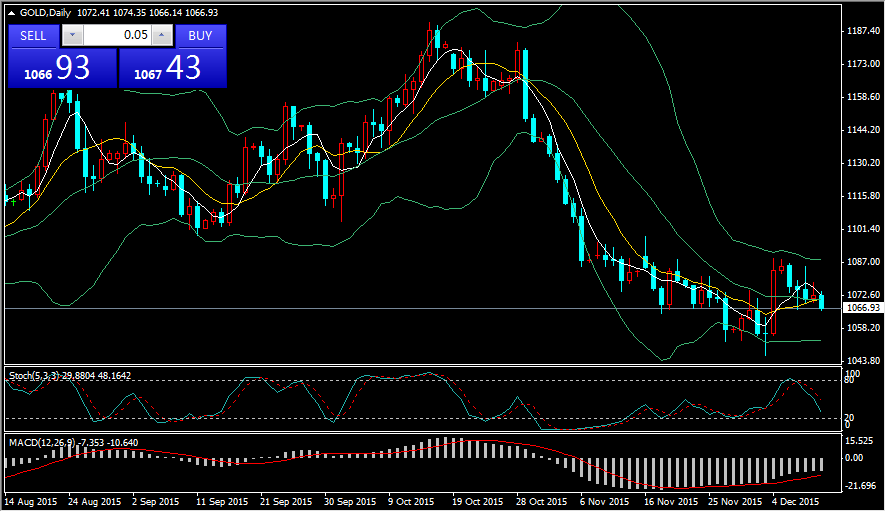The height and width of the screenshot is (512, 886).
Task: Click the MACD scale value 0.00
Action: click(x=853, y=458)
